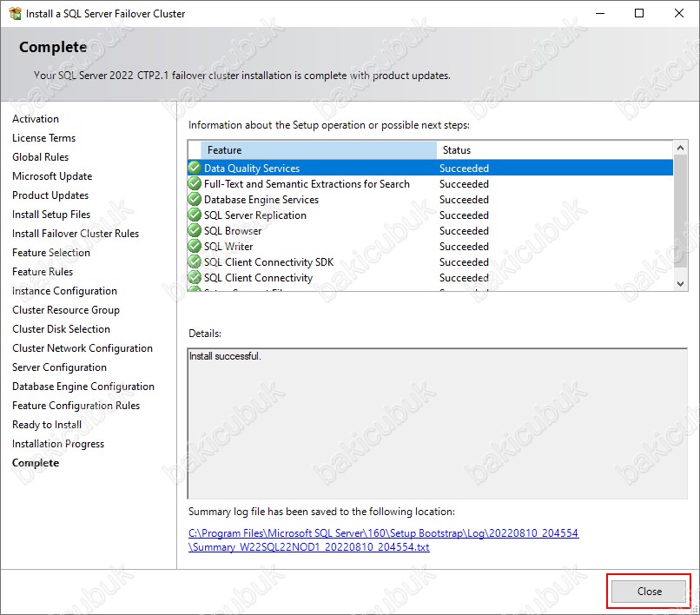Click the Install Failover Cluster Rules step

(x=76, y=234)
